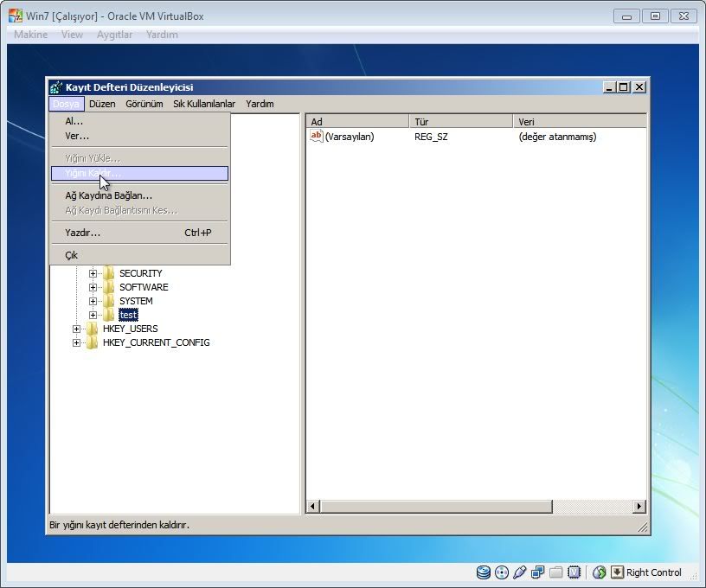The height and width of the screenshot is (588, 706).
Task: Click the CPU virtualization chip icon in status bar
Action: coord(573,572)
